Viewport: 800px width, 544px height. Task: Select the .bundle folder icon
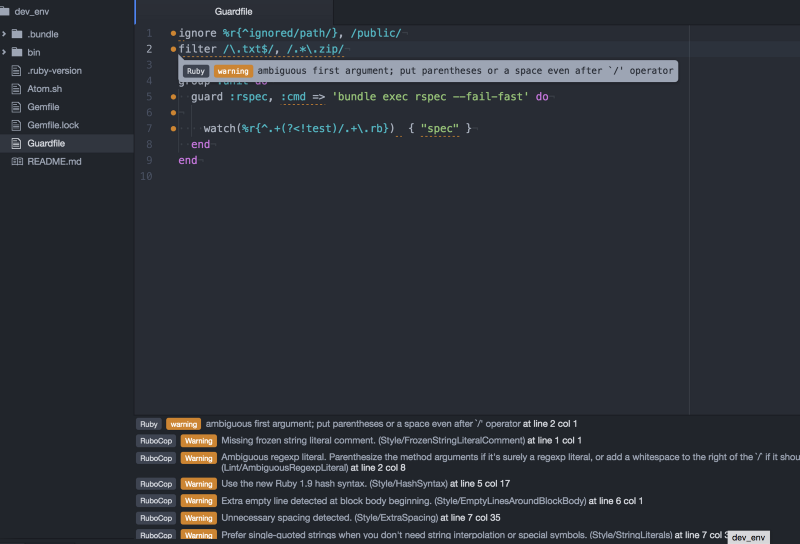[x=17, y=34]
